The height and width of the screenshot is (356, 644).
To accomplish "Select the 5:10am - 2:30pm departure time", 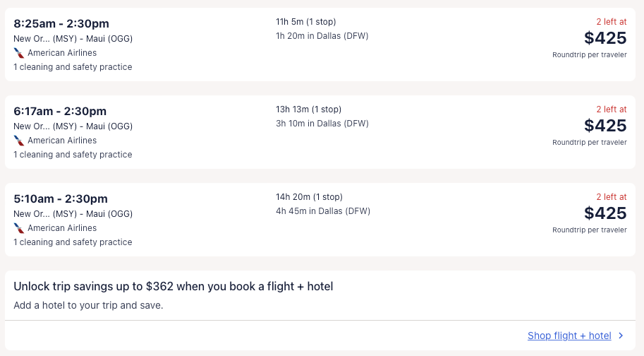I will click(x=61, y=199).
